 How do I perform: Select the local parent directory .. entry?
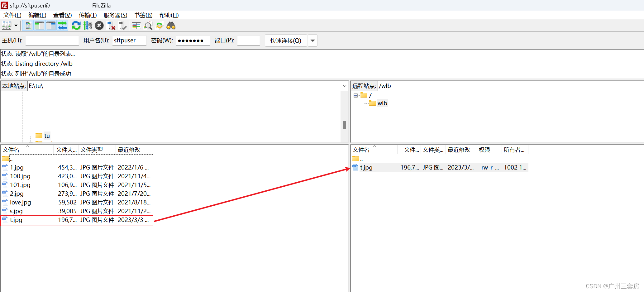pyautogui.click(x=77, y=159)
